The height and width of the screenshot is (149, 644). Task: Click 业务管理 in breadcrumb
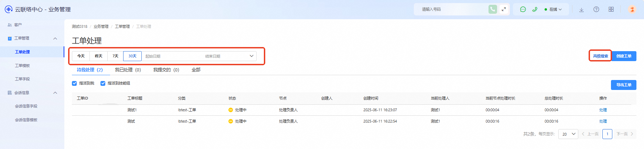pyautogui.click(x=101, y=26)
